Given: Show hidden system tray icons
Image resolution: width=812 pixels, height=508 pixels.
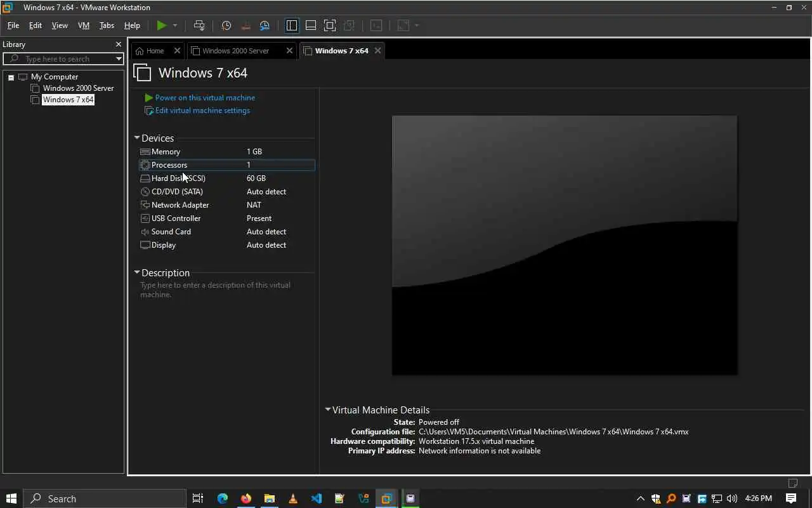Looking at the screenshot, I should coord(640,498).
